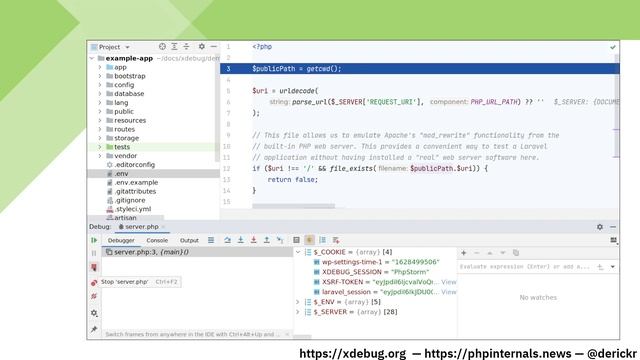Open the expression history dropdown
640x360 pixels.
(613, 267)
